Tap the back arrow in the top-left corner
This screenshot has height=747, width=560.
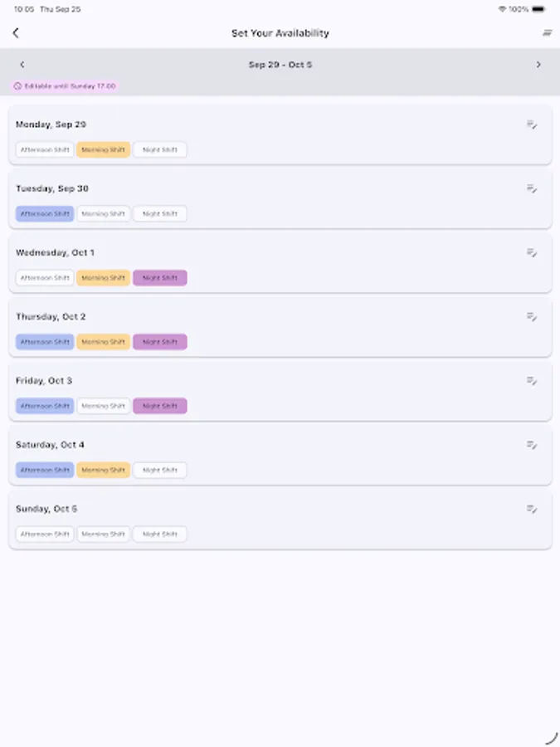tap(17, 32)
